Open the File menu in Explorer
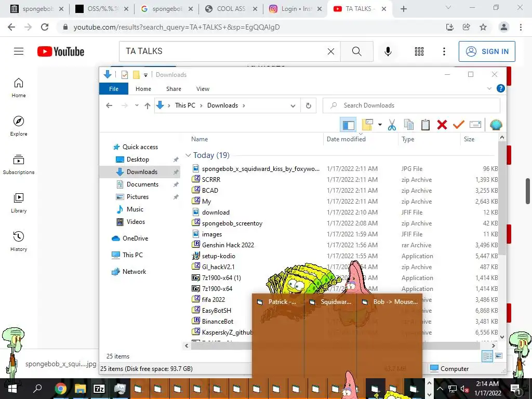The height and width of the screenshot is (399, 532). tap(114, 89)
